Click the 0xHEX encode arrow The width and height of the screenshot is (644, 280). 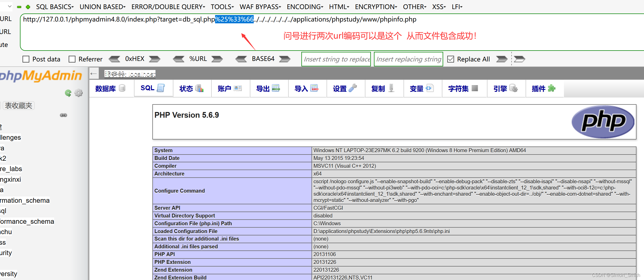pos(154,59)
